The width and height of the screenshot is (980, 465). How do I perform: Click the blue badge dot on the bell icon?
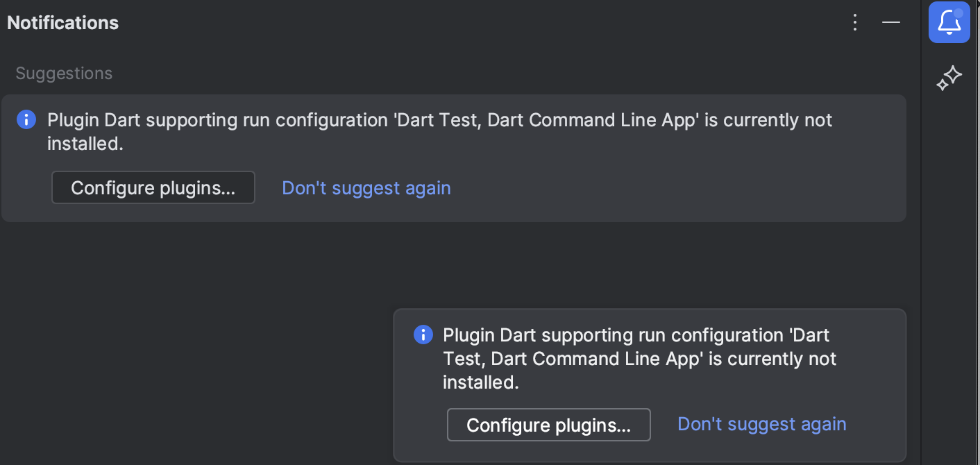click(x=958, y=12)
